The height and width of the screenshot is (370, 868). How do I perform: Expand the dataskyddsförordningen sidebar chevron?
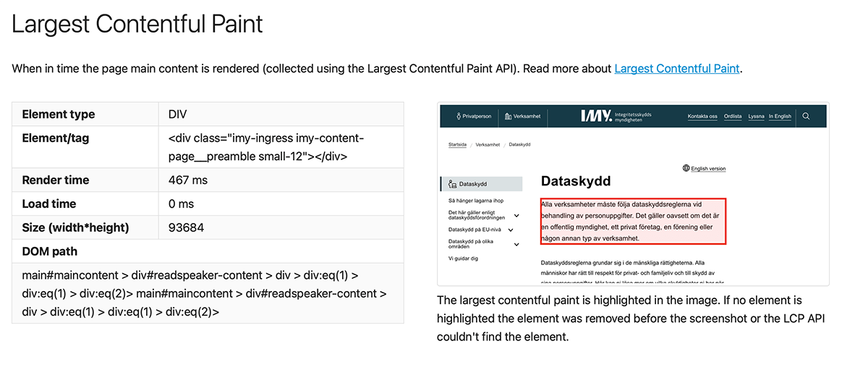point(516,215)
